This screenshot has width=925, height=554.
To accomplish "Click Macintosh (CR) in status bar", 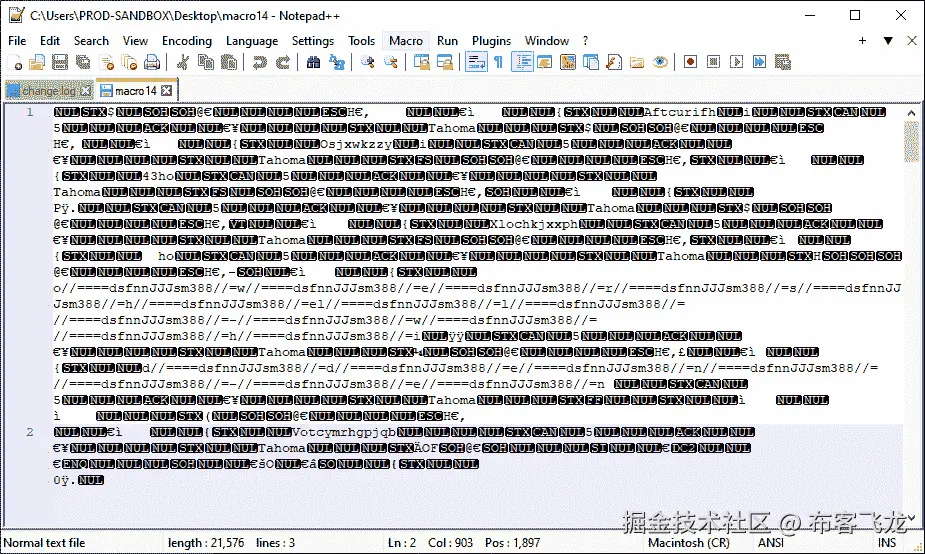I will click(688, 543).
